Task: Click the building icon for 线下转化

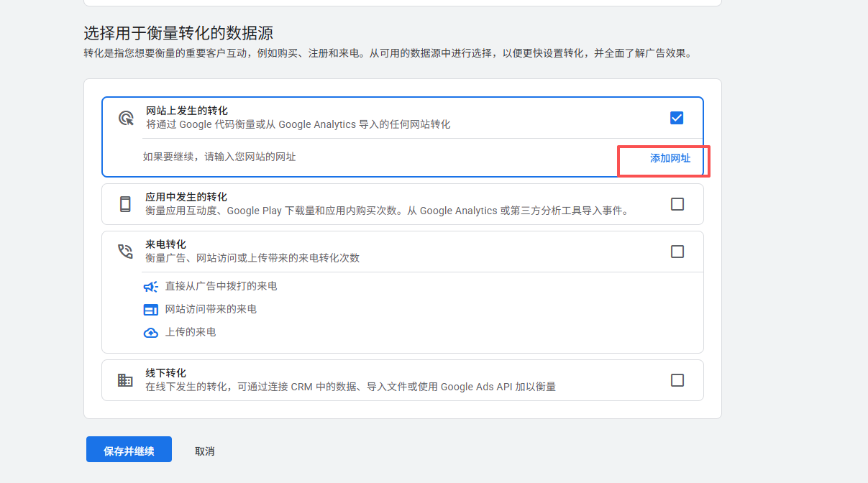Action: click(125, 380)
